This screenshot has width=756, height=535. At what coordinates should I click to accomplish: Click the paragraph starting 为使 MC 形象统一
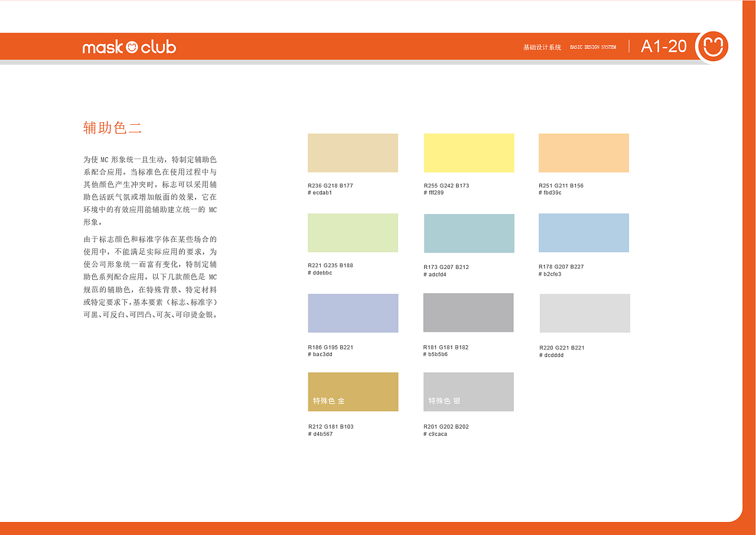pyautogui.click(x=150, y=191)
